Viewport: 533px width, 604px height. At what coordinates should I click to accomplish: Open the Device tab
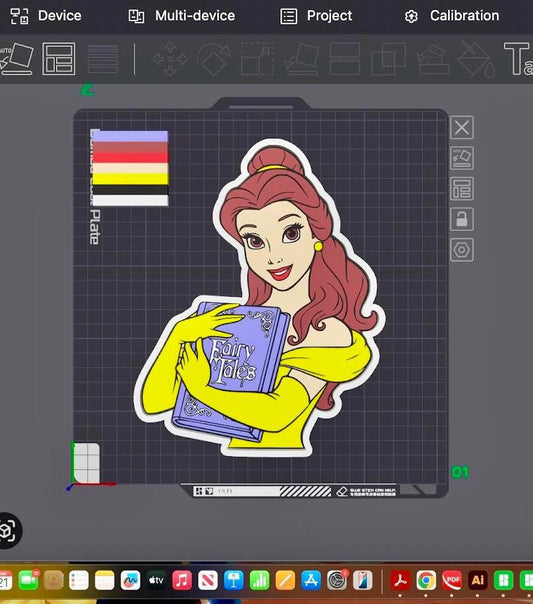point(45,16)
